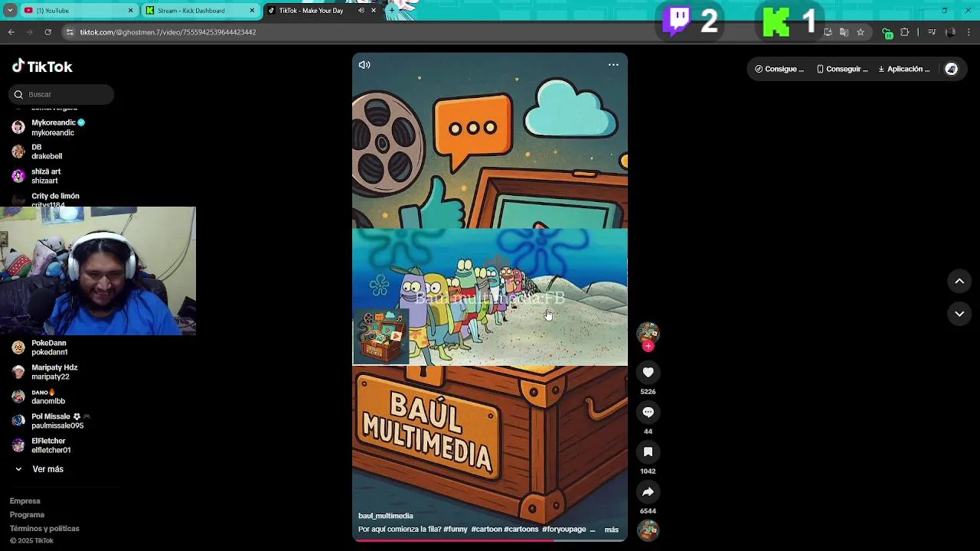The height and width of the screenshot is (551, 980).
Task: Open a new browser tab
Action: 391,11
